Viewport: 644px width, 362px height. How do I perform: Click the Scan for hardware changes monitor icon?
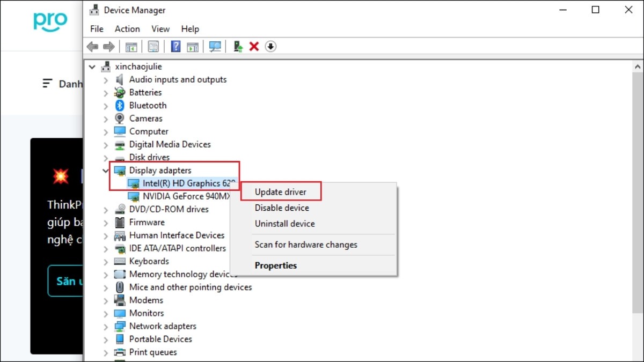click(215, 47)
